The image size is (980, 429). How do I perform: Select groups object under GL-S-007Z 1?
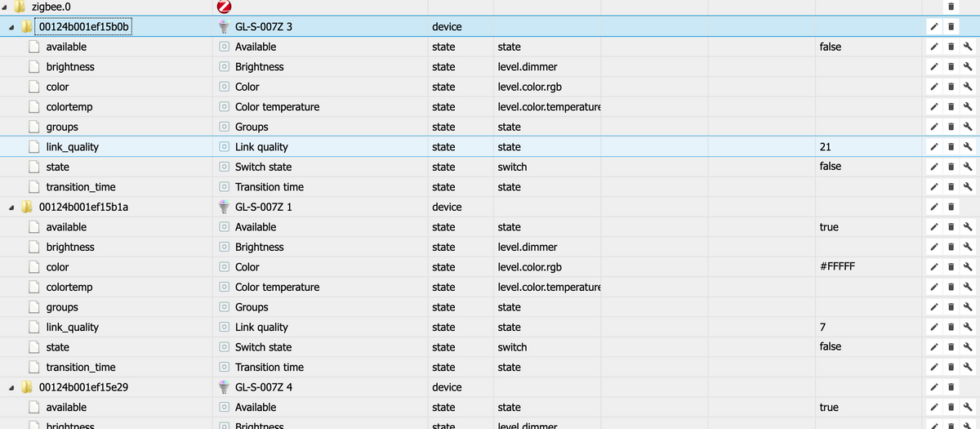tap(62, 307)
